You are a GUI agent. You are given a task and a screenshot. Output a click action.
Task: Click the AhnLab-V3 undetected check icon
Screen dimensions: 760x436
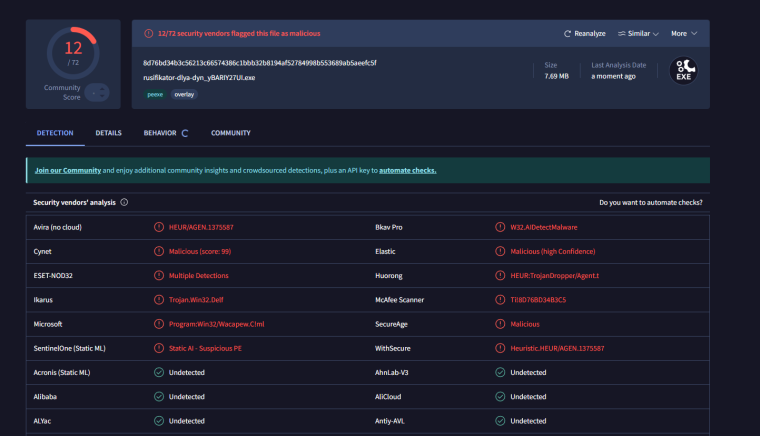point(500,372)
